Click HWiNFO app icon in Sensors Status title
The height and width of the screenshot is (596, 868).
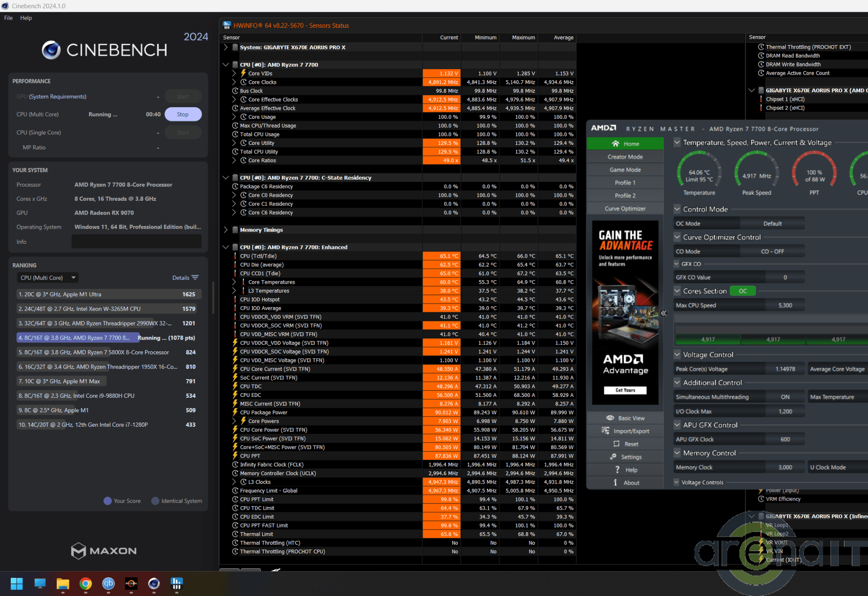point(227,25)
